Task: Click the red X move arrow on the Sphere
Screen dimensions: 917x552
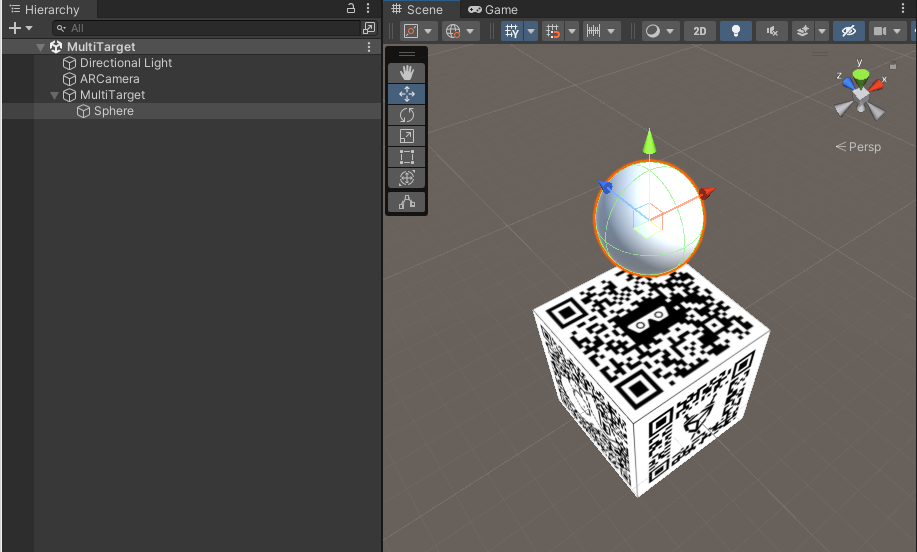Action: (706, 193)
